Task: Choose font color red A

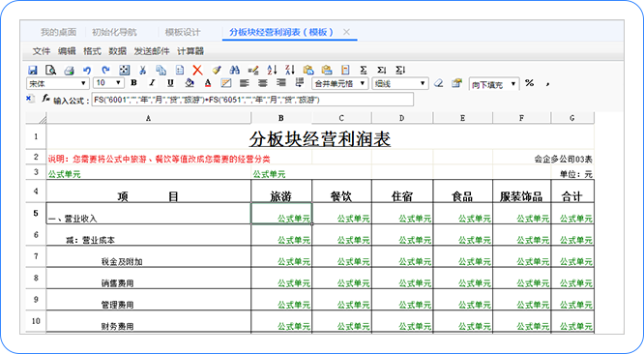Action: (x=208, y=83)
